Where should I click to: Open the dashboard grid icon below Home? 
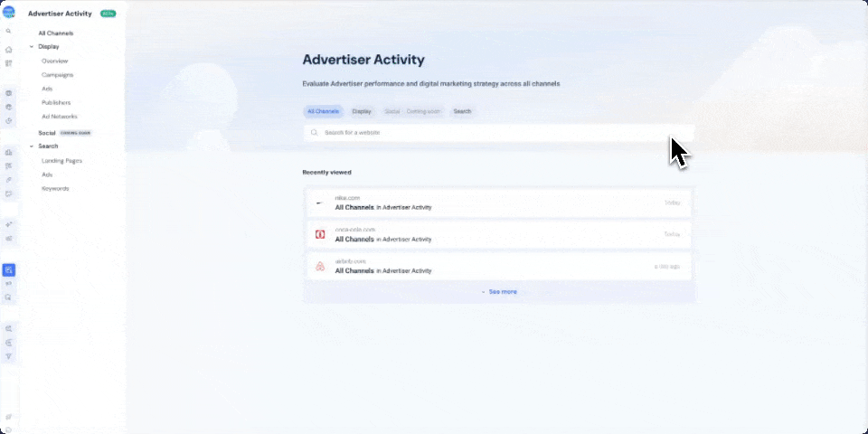point(8,63)
